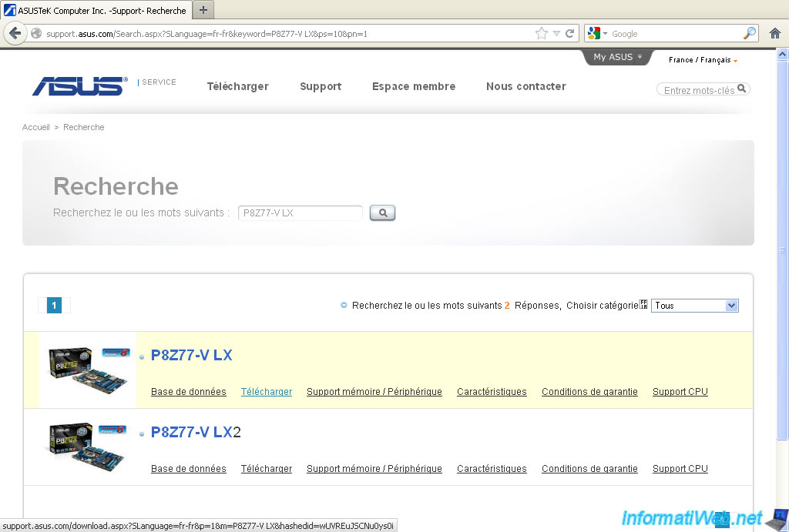Go back with the browser back arrow
Screen dimensions: 789x532
click(15, 34)
